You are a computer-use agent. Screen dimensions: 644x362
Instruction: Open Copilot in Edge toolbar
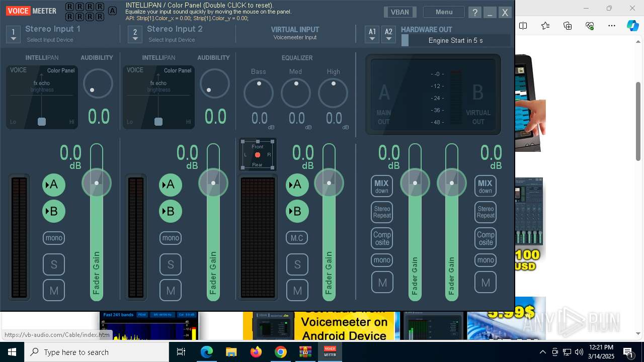[x=632, y=26]
